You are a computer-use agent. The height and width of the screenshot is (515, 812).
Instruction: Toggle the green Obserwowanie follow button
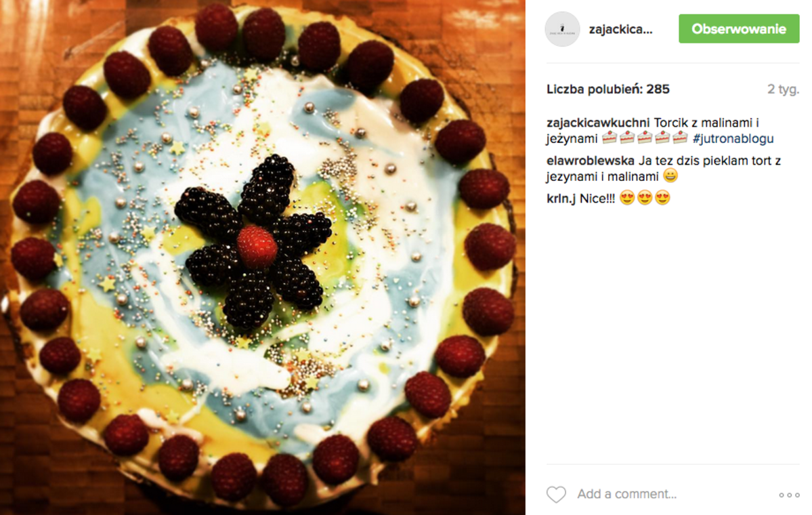[x=739, y=29]
